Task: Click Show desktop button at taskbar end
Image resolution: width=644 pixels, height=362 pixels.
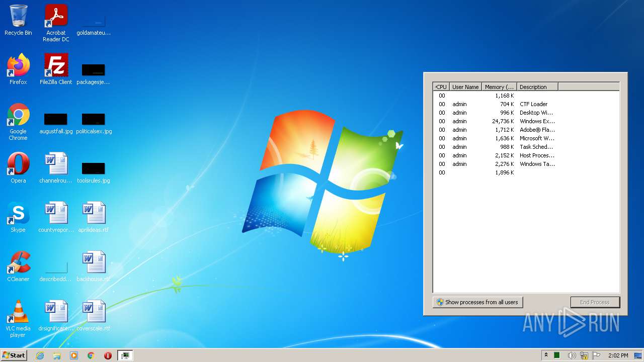Action: (638, 355)
